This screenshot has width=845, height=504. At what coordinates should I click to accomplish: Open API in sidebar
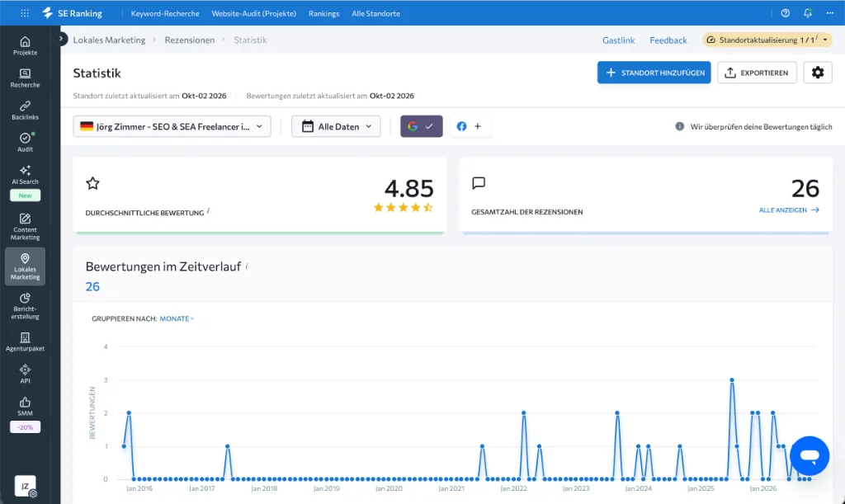(26, 374)
